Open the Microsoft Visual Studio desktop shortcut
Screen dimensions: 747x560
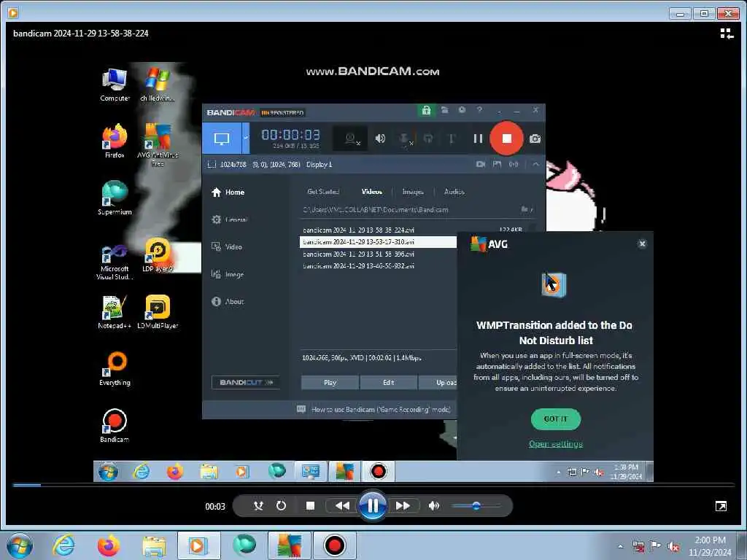pos(115,262)
